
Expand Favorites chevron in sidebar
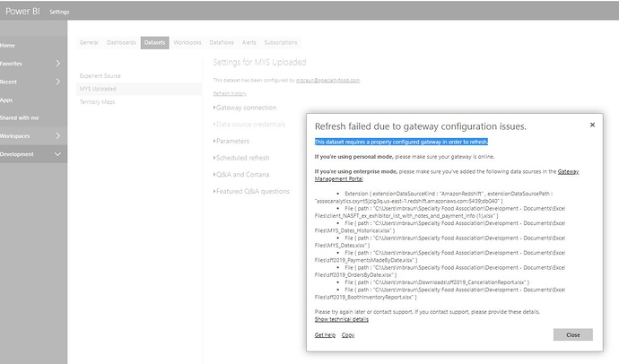(x=58, y=64)
